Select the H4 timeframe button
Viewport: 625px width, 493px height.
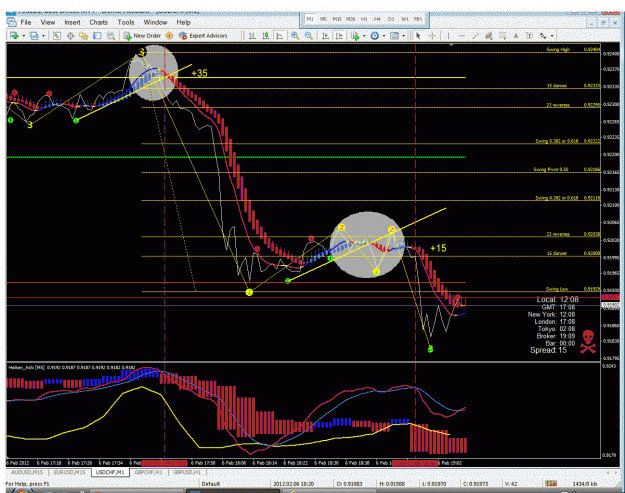(x=377, y=19)
